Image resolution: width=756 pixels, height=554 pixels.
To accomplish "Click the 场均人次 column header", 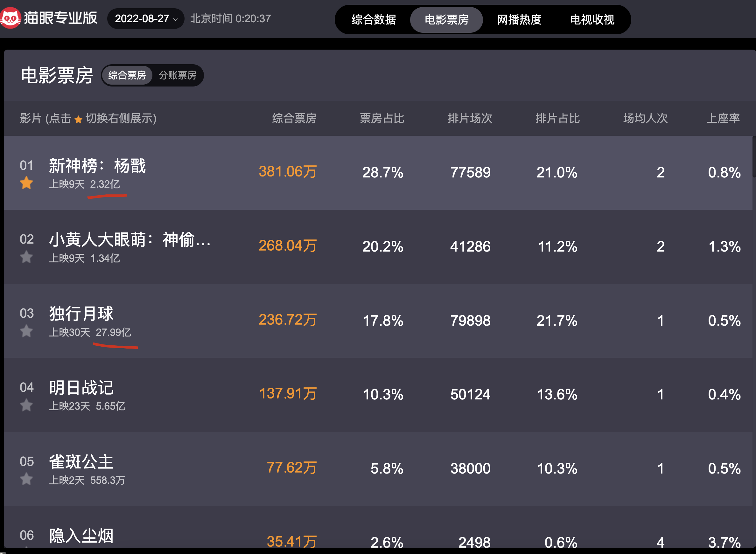I will coord(646,118).
